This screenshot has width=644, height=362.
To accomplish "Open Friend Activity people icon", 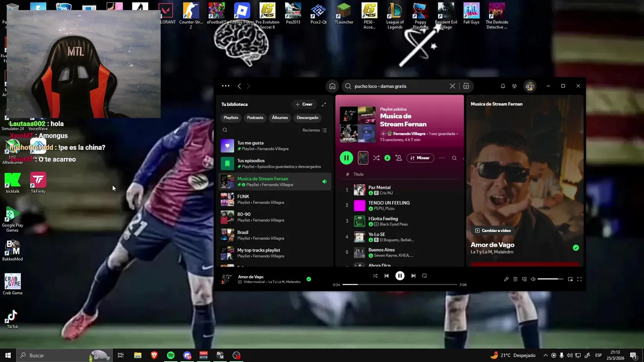I will [514, 86].
